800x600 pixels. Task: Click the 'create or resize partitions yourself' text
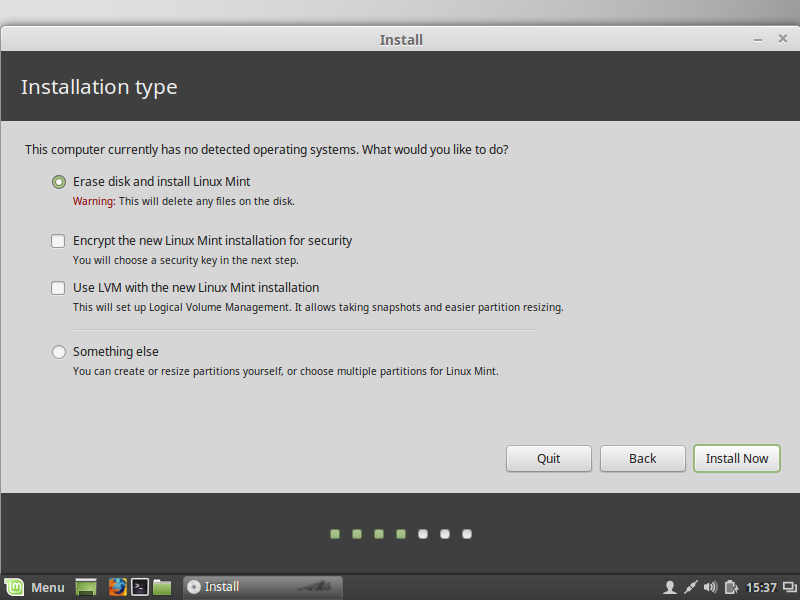point(286,371)
